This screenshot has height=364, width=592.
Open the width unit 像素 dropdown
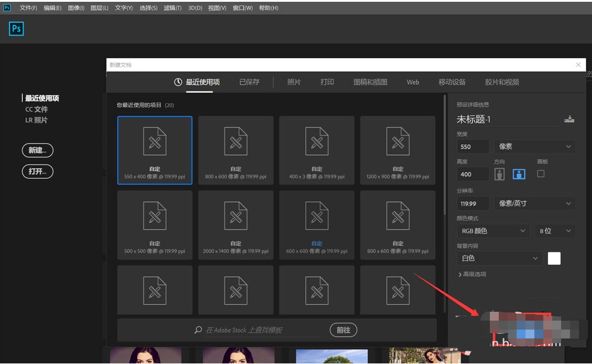pyautogui.click(x=534, y=147)
